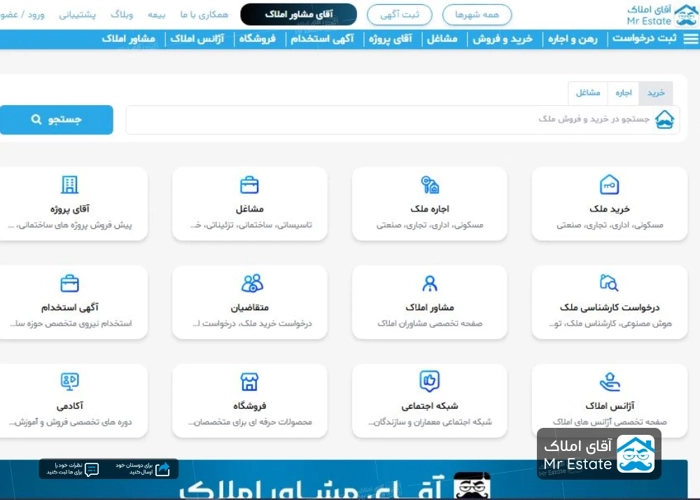Viewport: 700px width, 500px height.
Task: Open the ورود / عضویت login link
Action: coord(22,15)
